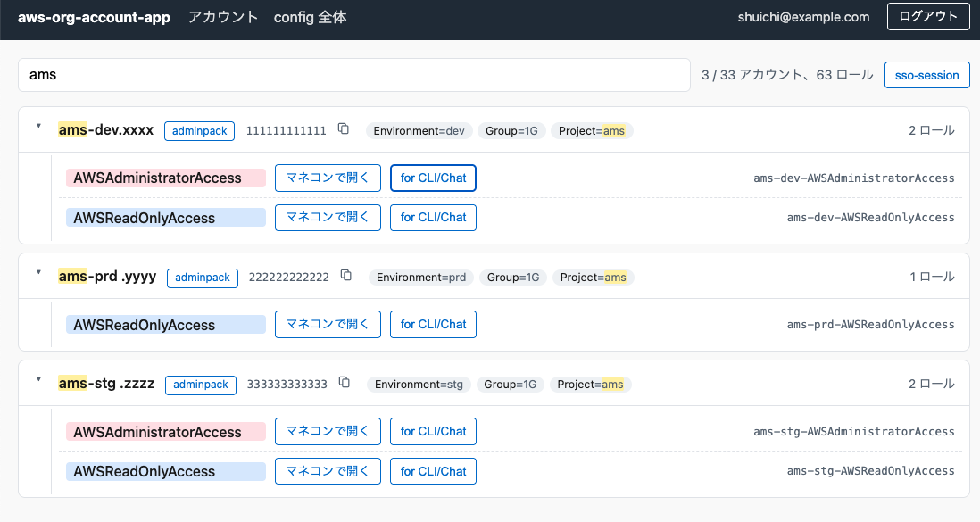Open ams-stg AWSAdministratorAccess in マネコン
This screenshot has width=980, height=522.
328,431
